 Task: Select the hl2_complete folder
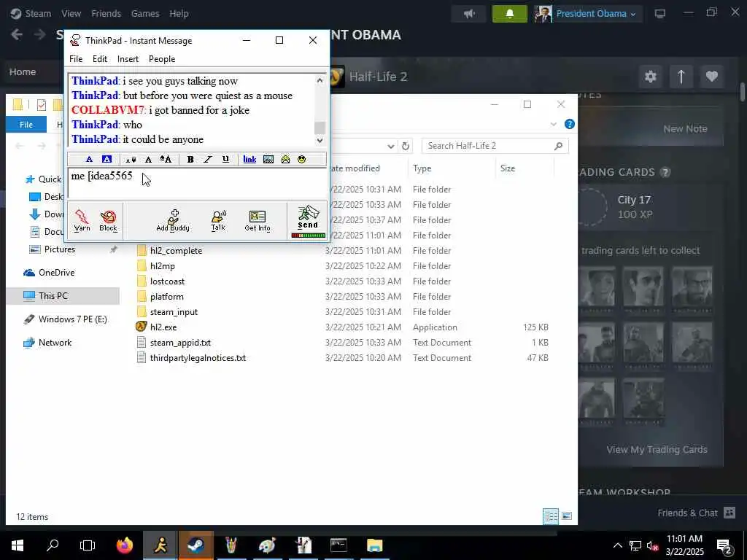(x=176, y=251)
